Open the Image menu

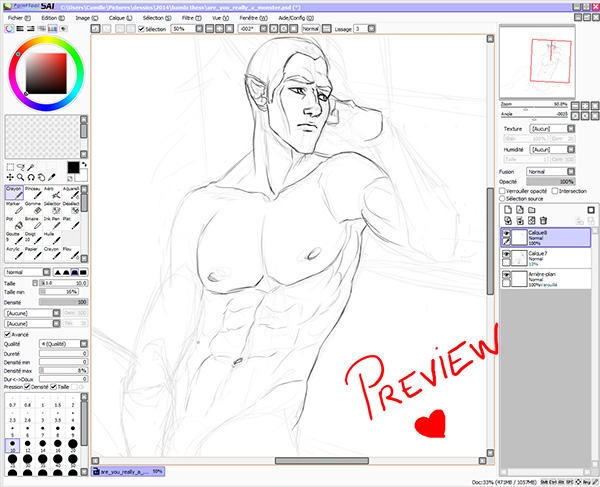coord(86,18)
